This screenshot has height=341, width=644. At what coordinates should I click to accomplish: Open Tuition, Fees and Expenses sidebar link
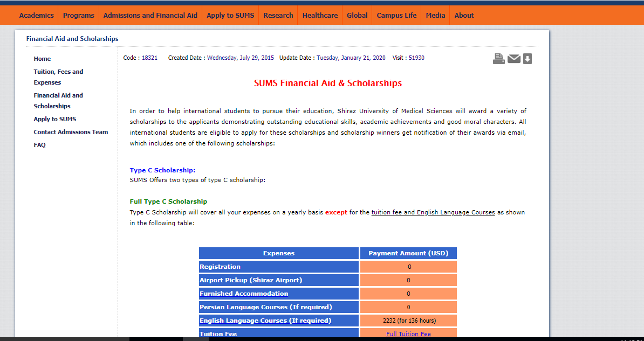click(58, 77)
